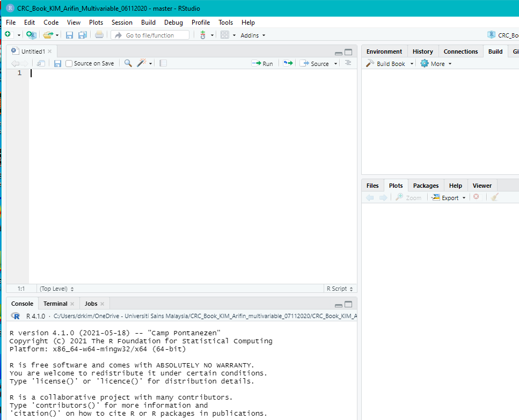Image resolution: width=519 pixels, height=420 pixels.
Task: Create a new R script file
Action: [x=9, y=34]
